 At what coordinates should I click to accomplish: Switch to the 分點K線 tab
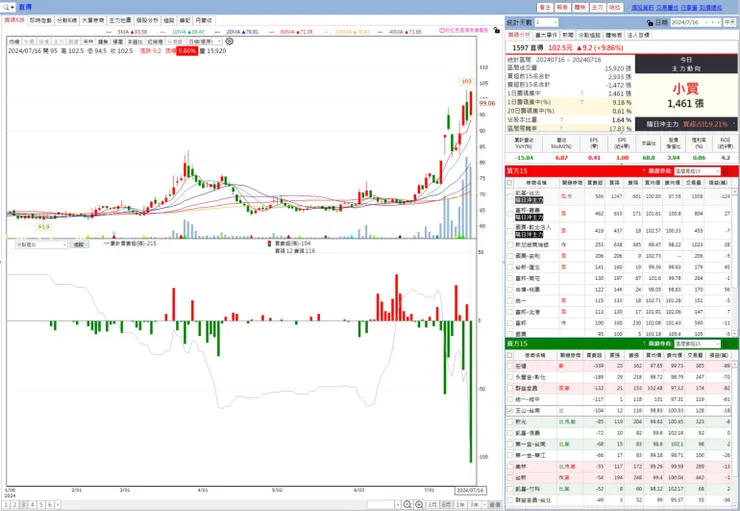click(67, 20)
